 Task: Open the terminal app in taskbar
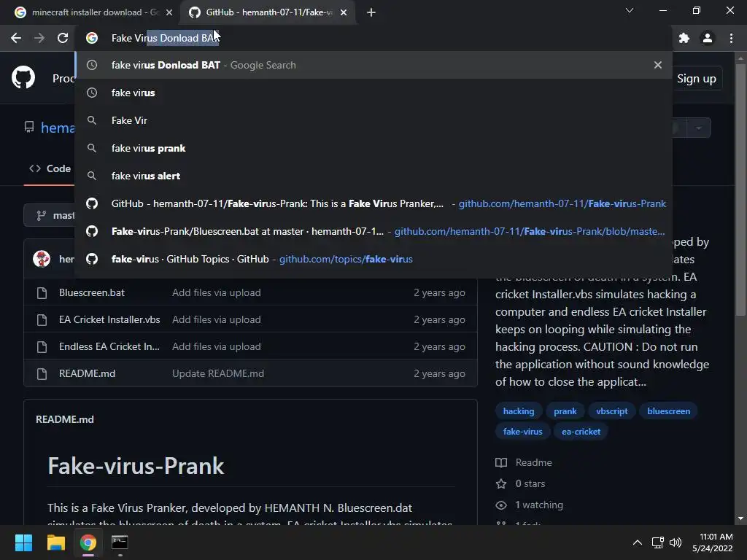coord(120,542)
